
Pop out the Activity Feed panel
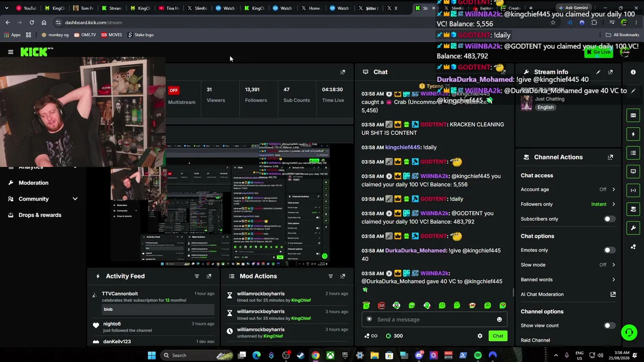click(x=209, y=276)
